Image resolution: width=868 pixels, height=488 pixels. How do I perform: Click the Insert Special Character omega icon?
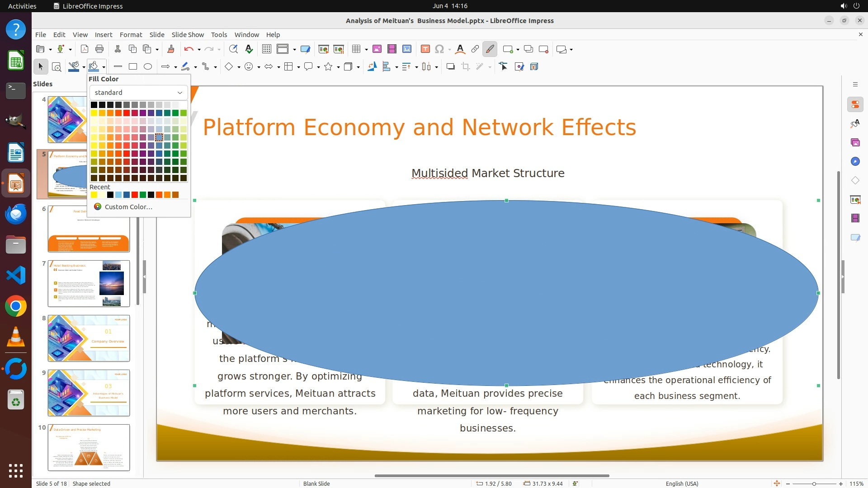(439, 49)
